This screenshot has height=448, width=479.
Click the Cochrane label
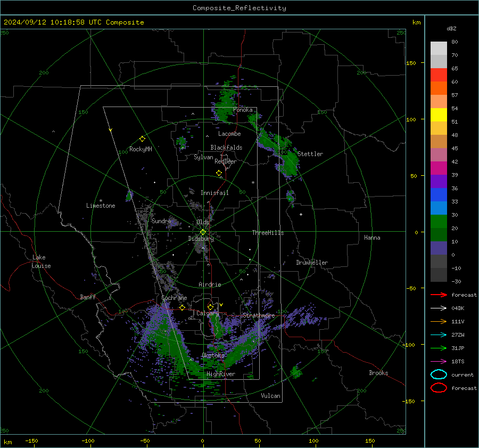(174, 298)
